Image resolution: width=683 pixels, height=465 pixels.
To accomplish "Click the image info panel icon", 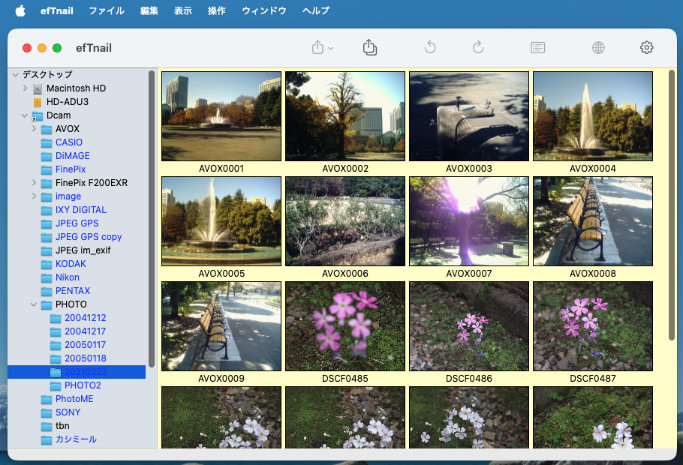I will [x=538, y=47].
